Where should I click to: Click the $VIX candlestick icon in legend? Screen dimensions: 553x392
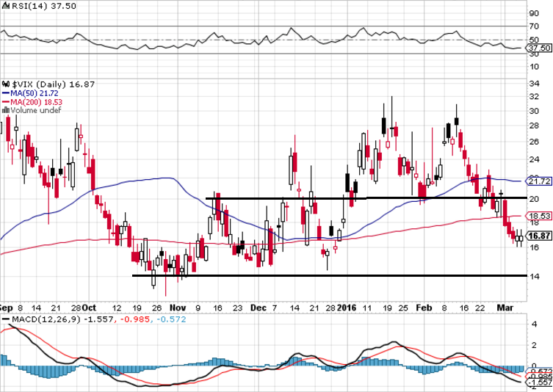click(x=6, y=84)
